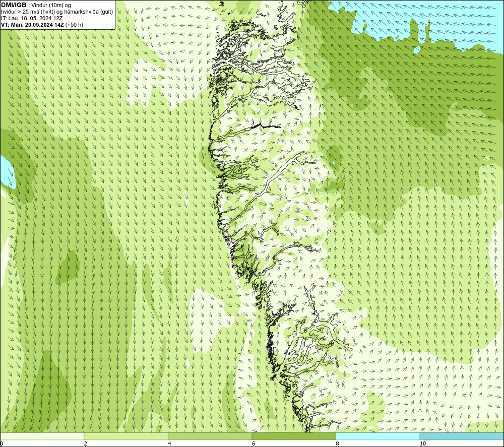This screenshot has width=504, height=447.
Task: Click the teal scale segment above 10 m/s
Action: tap(462, 436)
